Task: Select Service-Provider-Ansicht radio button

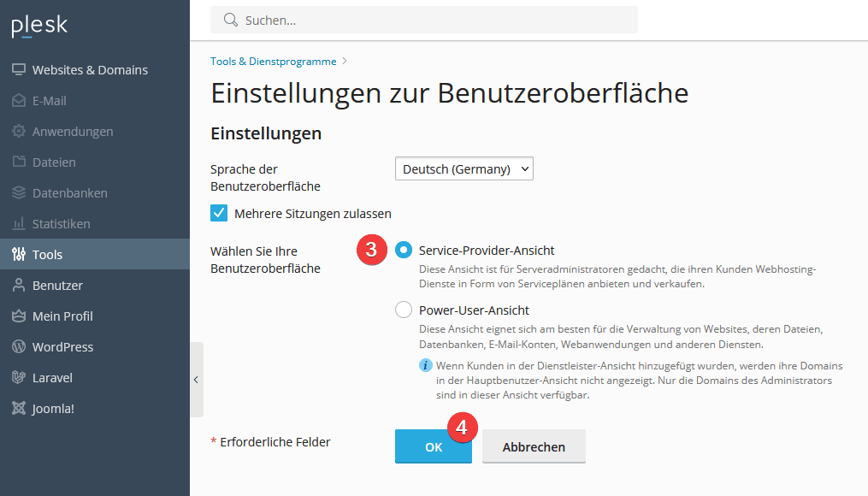Action: [404, 251]
